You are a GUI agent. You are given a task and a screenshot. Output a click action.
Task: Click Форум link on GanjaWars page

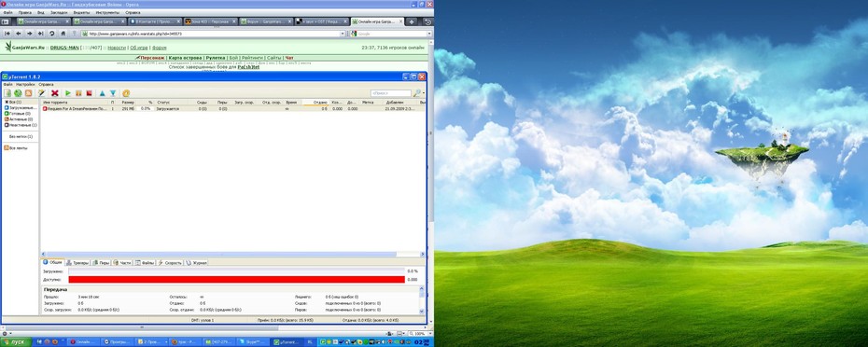[x=159, y=48]
